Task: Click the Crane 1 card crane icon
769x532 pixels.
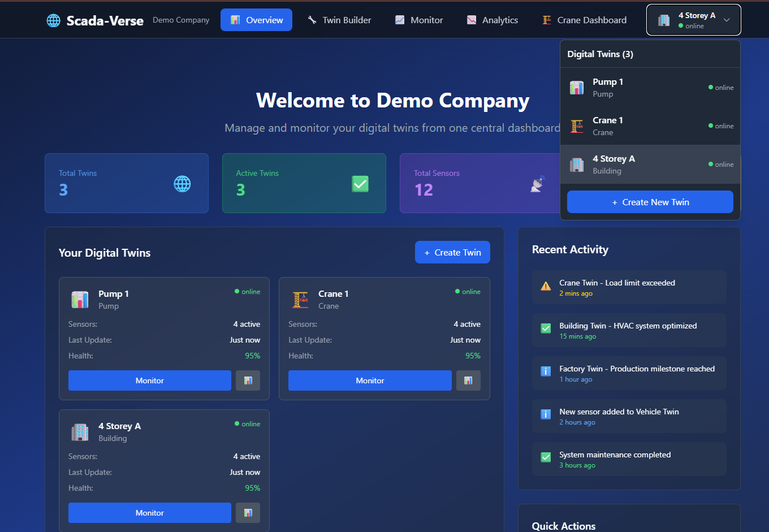Action: (x=300, y=300)
